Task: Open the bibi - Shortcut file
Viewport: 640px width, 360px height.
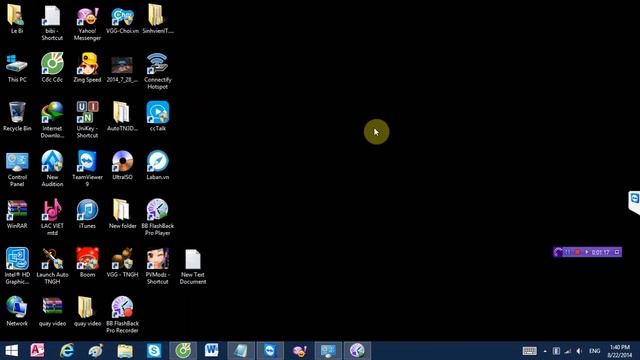Action: pos(52,22)
